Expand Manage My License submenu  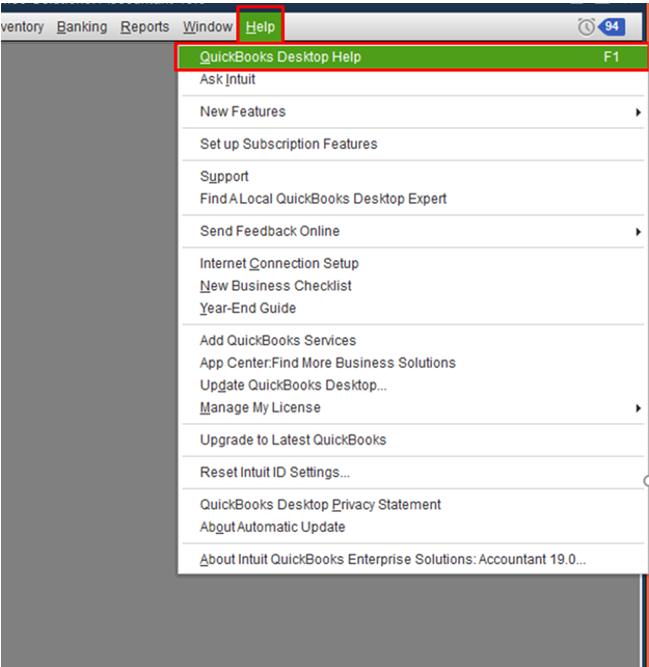pos(412,408)
